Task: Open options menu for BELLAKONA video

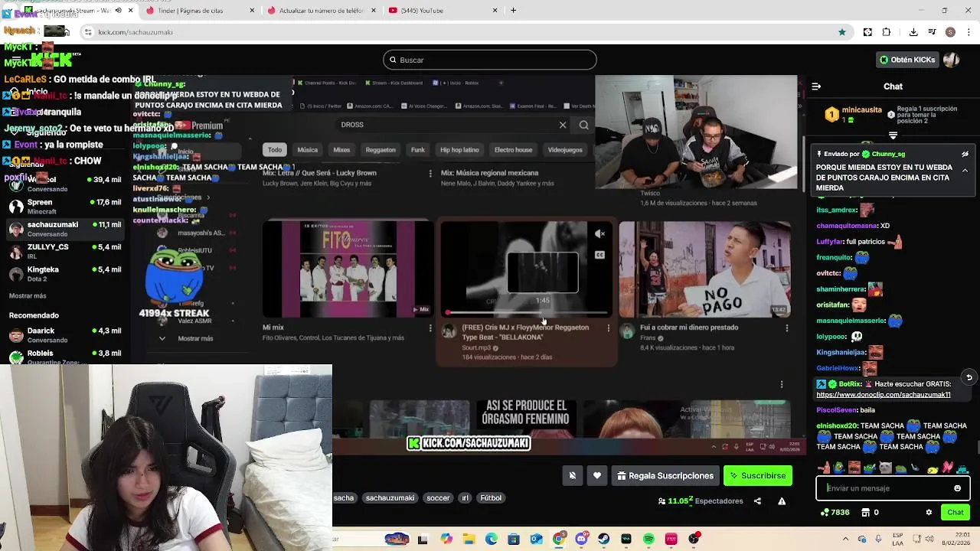Action: tap(609, 328)
